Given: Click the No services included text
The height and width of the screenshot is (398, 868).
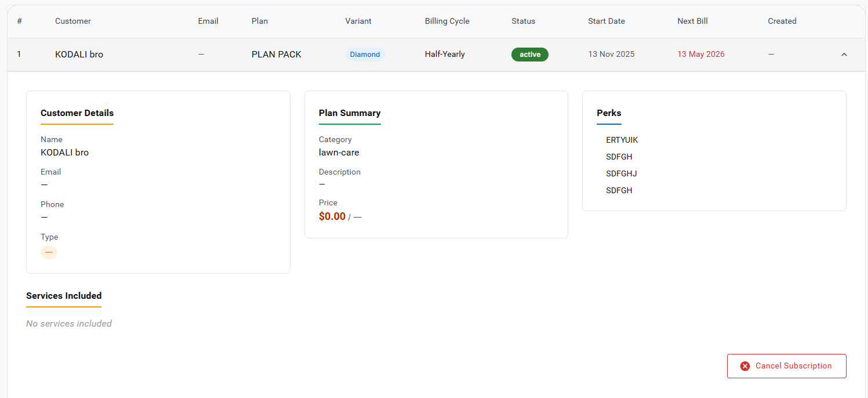Looking at the screenshot, I should click(x=69, y=324).
